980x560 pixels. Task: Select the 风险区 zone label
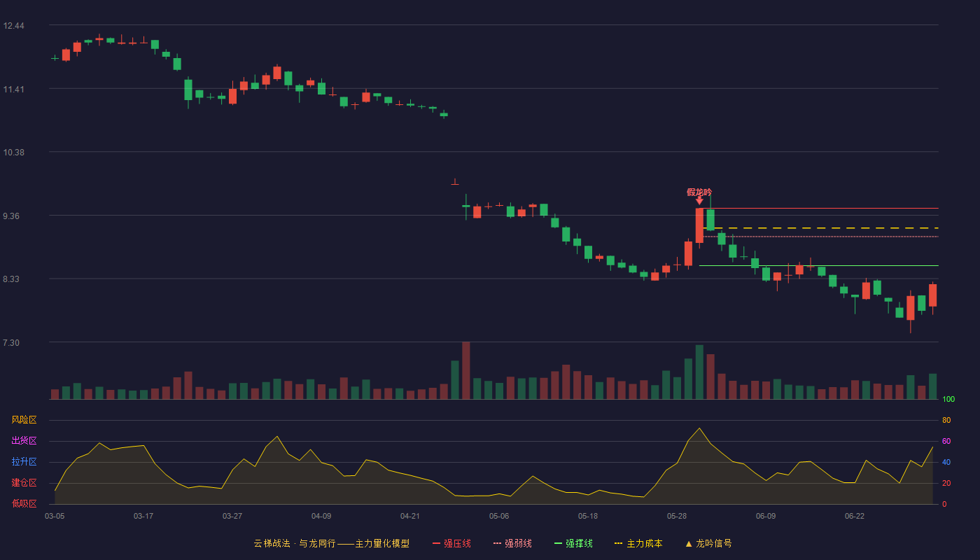pos(24,420)
